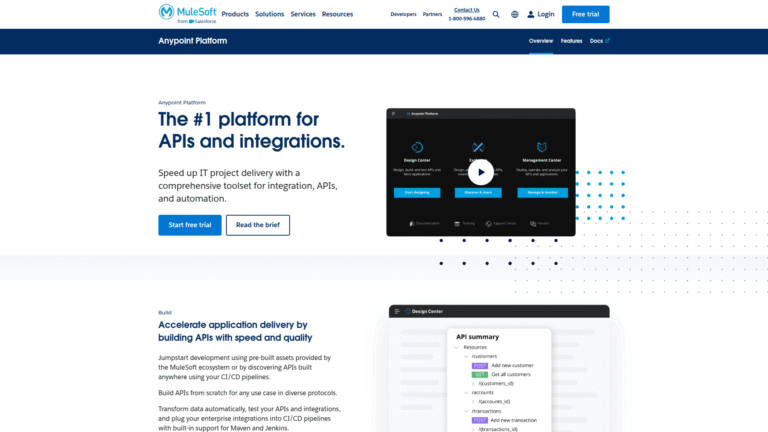
Task: Open the Solutions menu
Action: tap(269, 14)
